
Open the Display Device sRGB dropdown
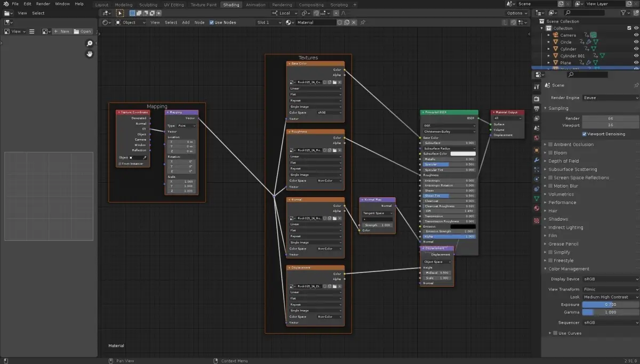pyautogui.click(x=611, y=279)
